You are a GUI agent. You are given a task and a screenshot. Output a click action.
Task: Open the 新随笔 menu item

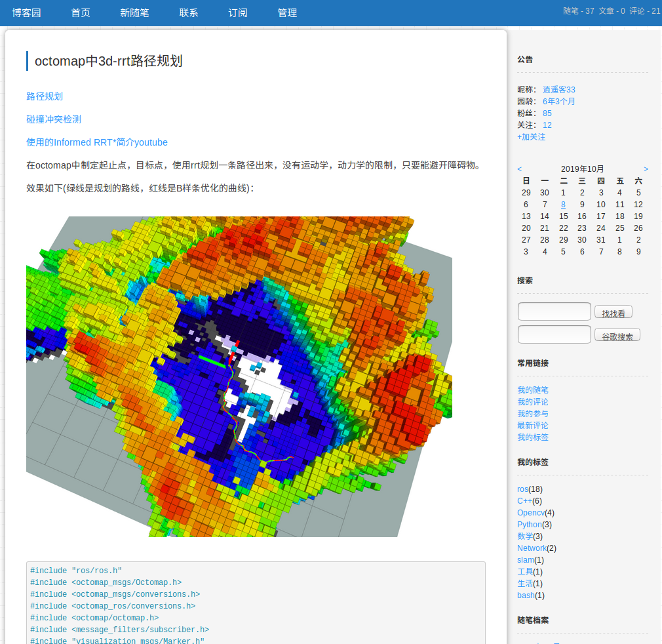[134, 12]
